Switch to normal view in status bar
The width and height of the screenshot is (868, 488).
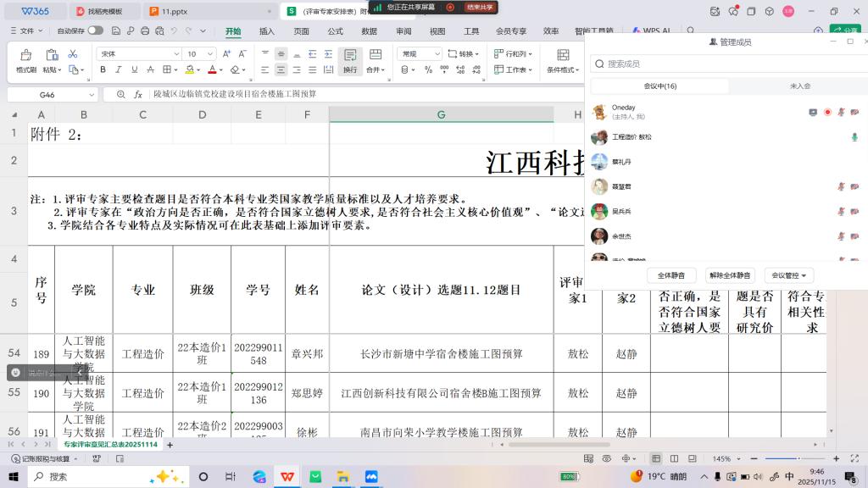(656, 458)
